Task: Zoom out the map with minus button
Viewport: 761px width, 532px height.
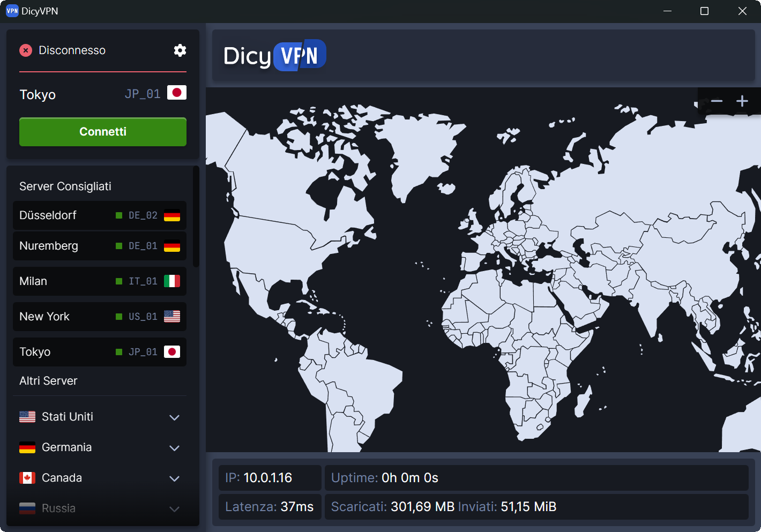Action: [717, 101]
